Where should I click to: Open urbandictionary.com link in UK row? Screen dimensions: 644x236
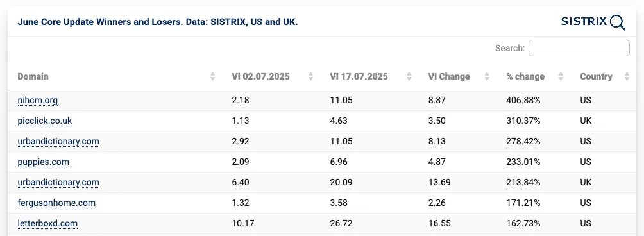(x=58, y=182)
